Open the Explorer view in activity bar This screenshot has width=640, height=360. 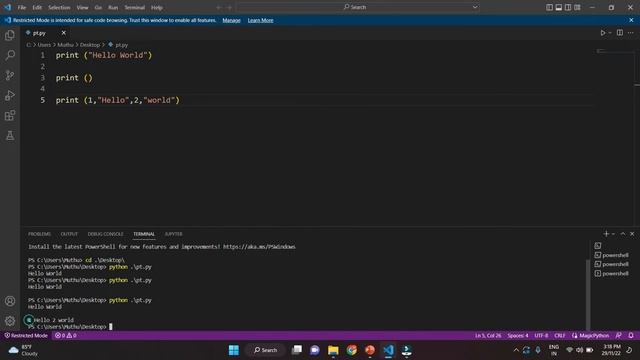coord(10,36)
